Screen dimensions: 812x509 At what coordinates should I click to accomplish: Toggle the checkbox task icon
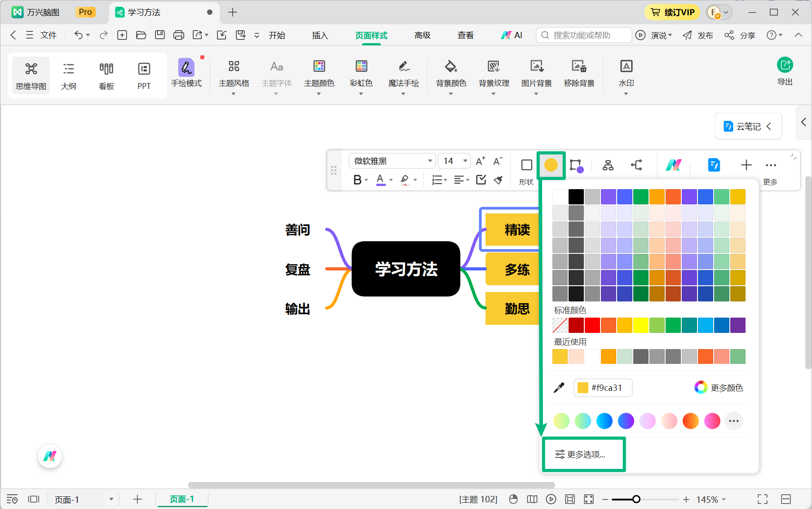(481, 180)
